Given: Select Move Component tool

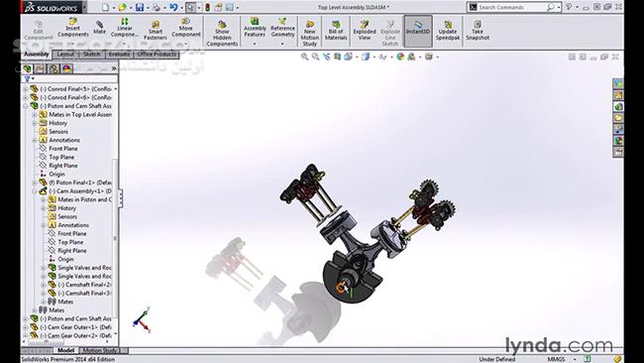Looking at the screenshot, I should pyautogui.click(x=186, y=28).
